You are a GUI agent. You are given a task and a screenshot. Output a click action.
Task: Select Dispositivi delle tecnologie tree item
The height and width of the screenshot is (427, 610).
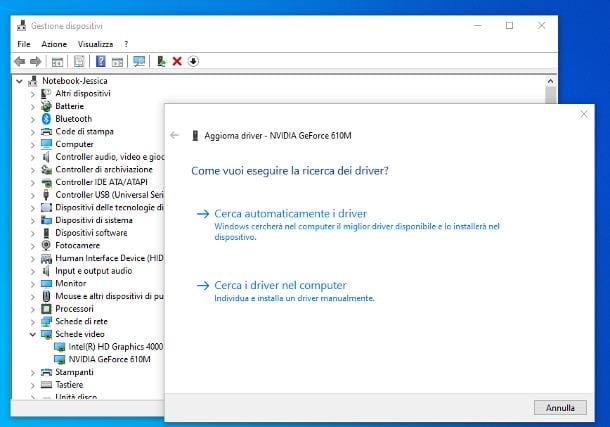coord(109,207)
